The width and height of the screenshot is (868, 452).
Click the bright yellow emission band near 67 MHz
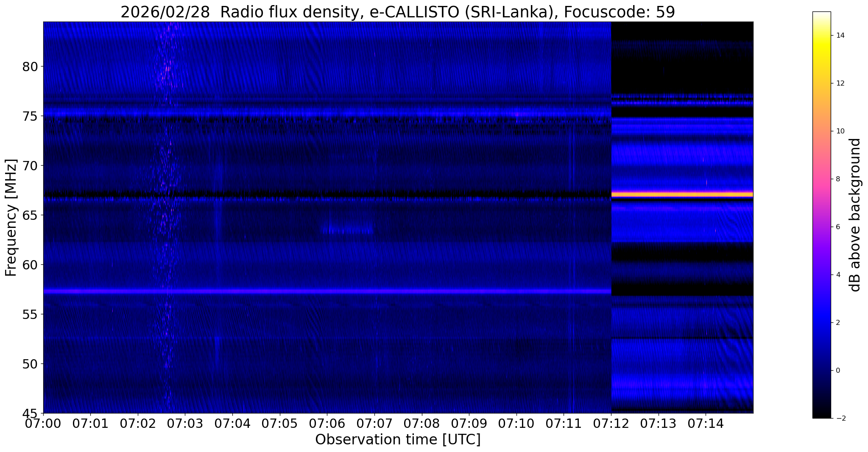(x=682, y=194)
